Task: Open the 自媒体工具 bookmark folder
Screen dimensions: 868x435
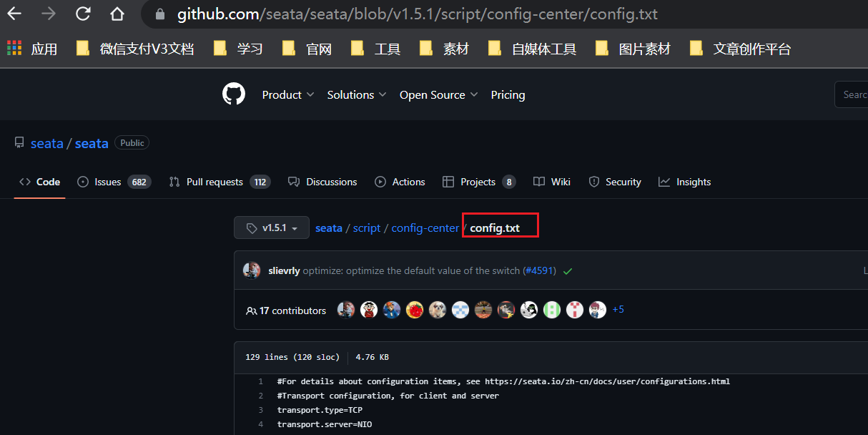Action: tap(532, 49)
